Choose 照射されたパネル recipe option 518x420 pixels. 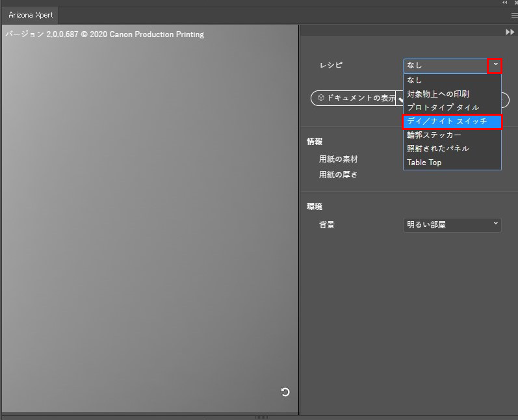(x=452, y=148)
